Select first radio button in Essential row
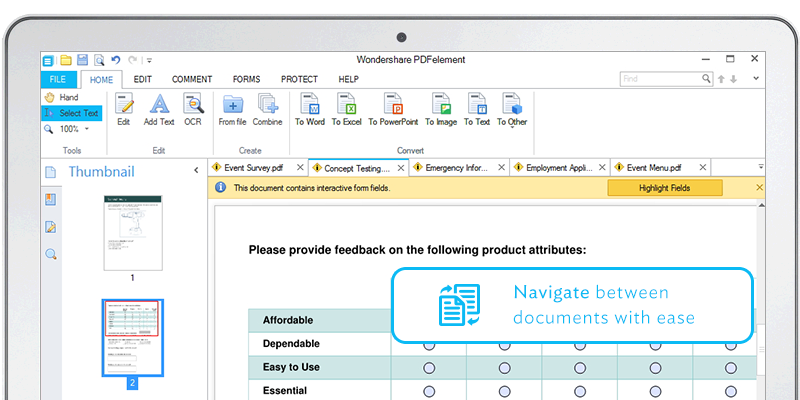The height and width of the screenshot is (400, 800). coord(429,391)
